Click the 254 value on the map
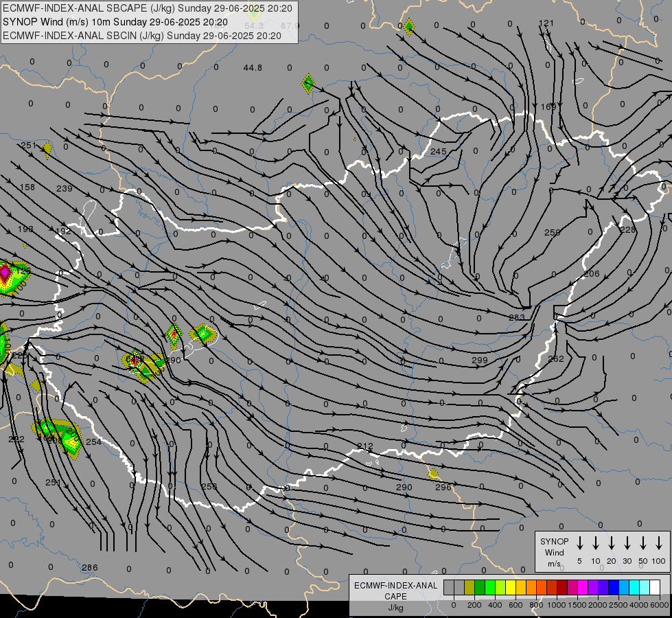The width and height of the screenshot is (672, 618). (93, 442)
